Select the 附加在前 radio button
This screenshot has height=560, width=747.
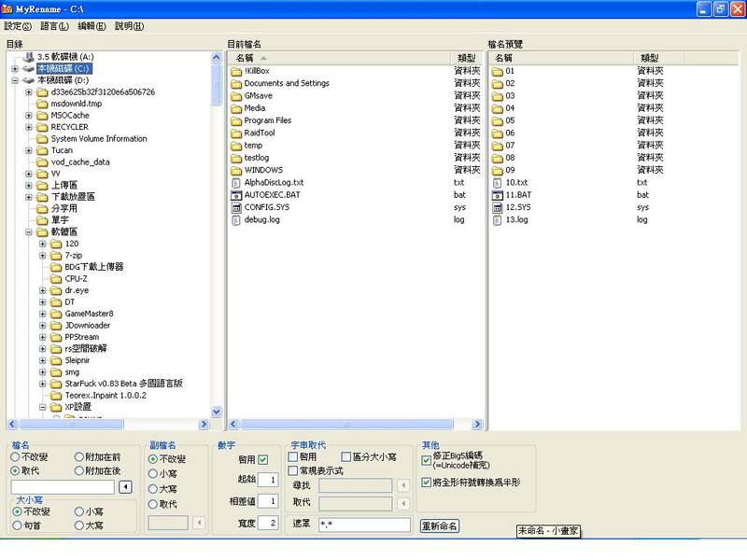coord(78,457)
